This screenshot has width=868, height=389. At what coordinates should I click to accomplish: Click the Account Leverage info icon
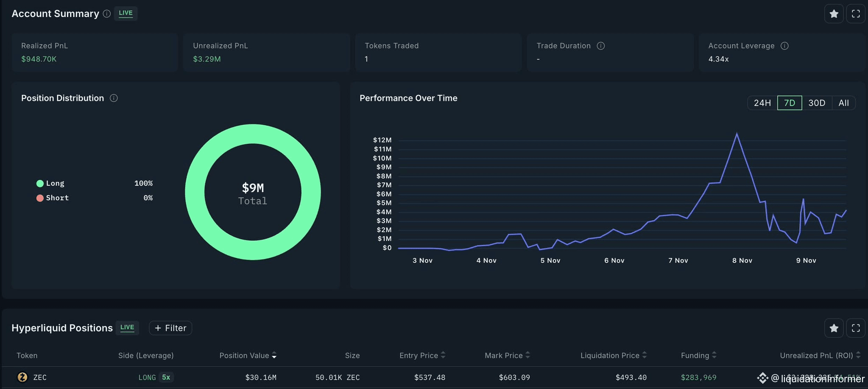(784, 46)
